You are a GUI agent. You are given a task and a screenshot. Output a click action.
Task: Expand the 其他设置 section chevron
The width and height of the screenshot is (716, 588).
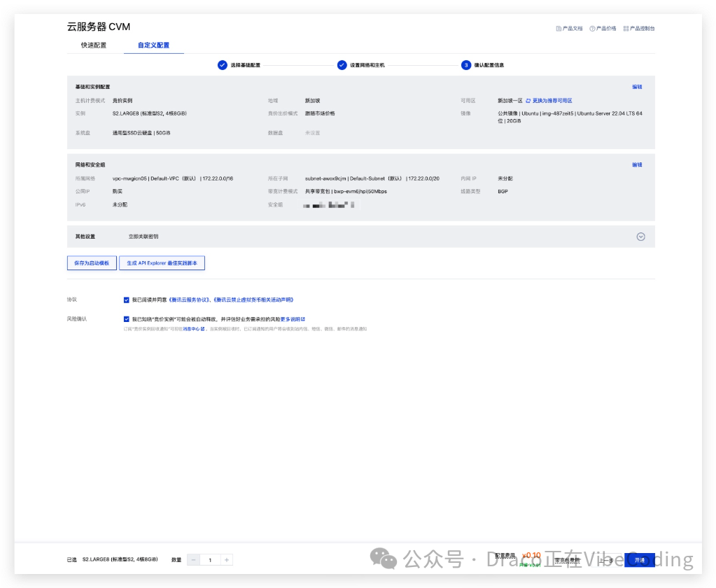[640, 237]
